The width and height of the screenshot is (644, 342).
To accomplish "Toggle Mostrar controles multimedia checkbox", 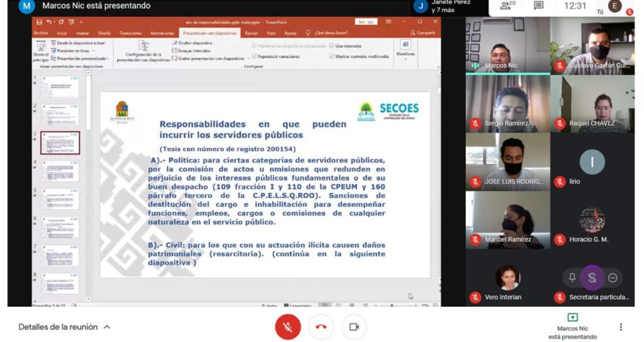I will (x=331, y=56).
